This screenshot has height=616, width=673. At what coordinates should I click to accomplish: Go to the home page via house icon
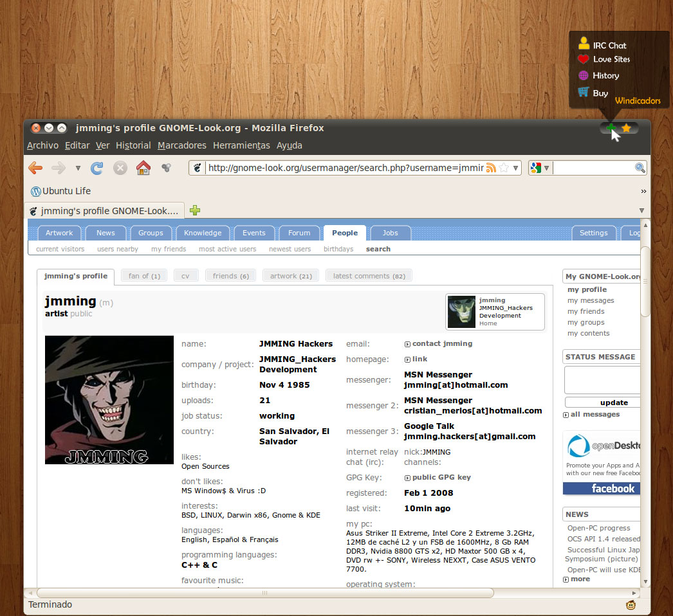click(x=143, y=168)
